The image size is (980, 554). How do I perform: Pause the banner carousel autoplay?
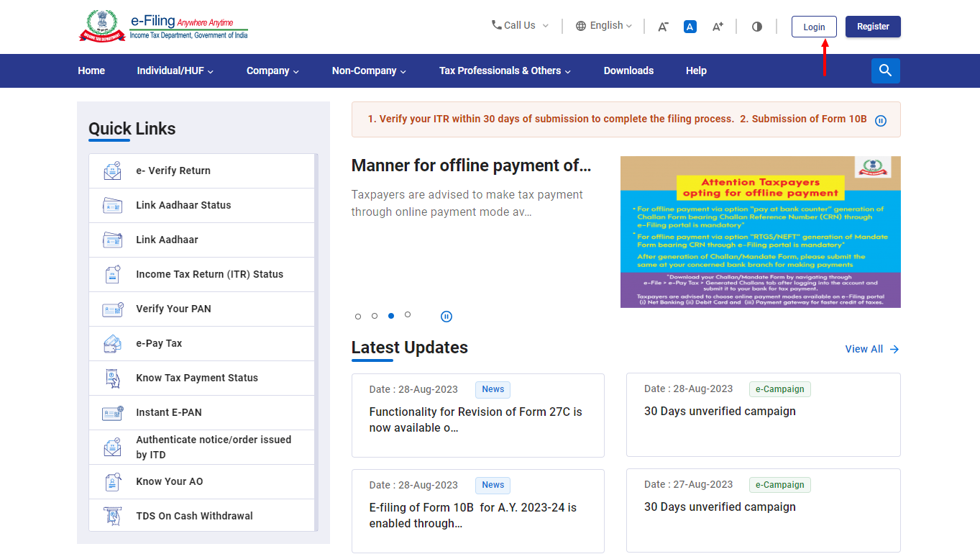coord(446,316)
